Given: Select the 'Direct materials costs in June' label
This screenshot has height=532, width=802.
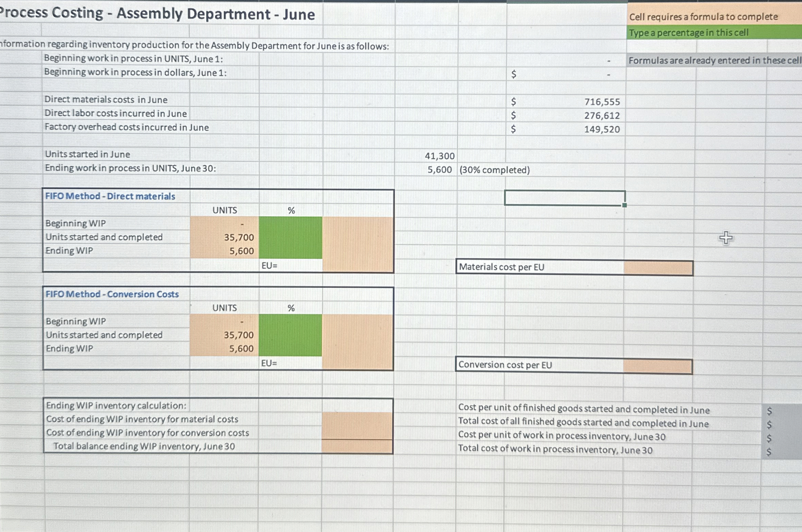Looking at the screenshot, I should pyautogui.click(x=106, y=99).
